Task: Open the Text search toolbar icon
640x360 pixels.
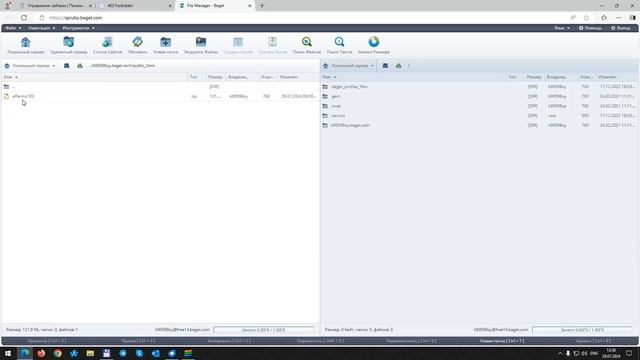Action: pos(339,42)
